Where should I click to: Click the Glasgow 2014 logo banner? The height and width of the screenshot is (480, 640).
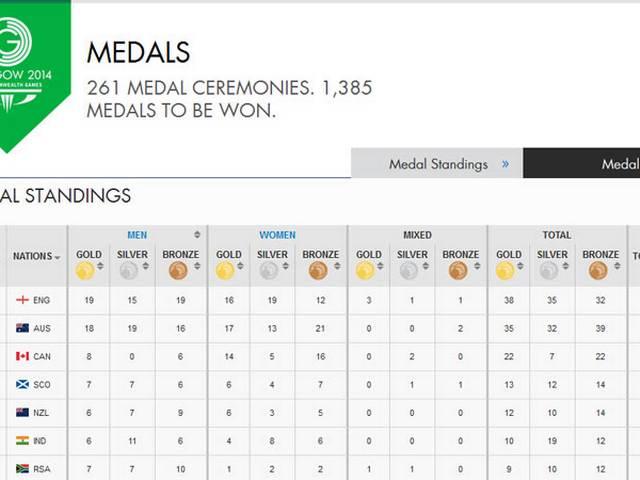(34, 76)
